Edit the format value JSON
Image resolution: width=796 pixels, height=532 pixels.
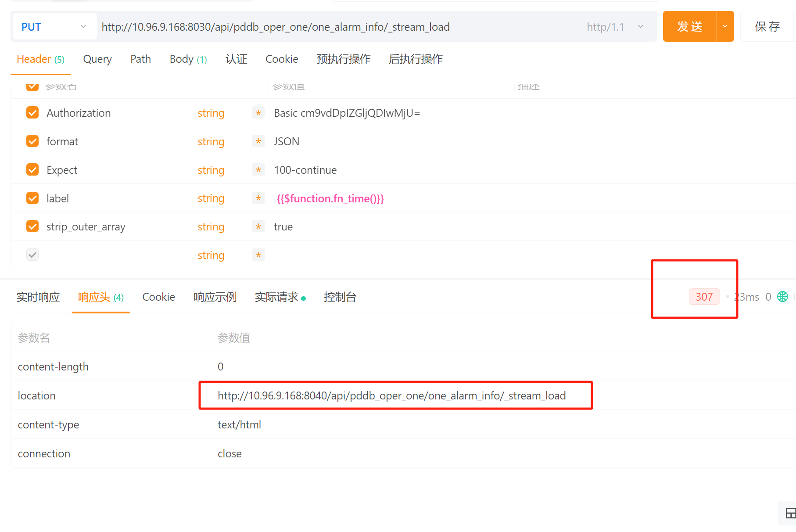(x=287, y=142)
